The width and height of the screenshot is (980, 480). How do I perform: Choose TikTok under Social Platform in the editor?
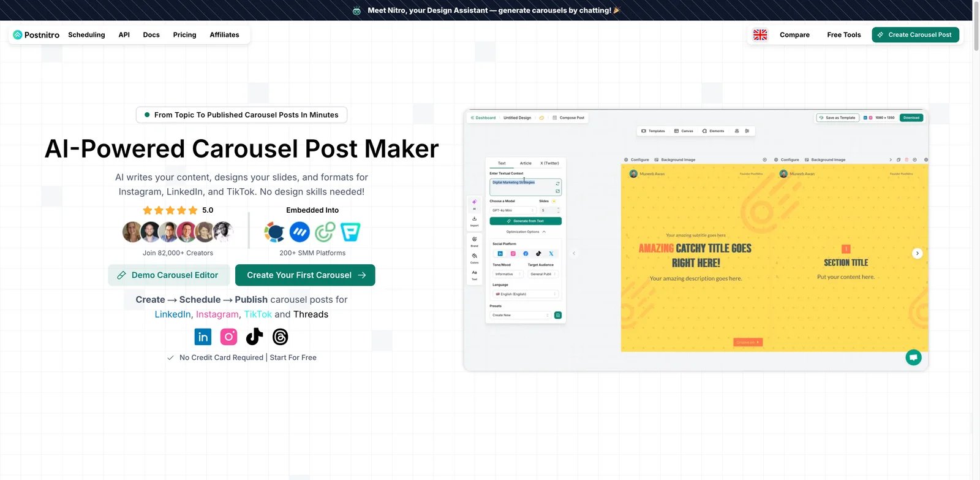pyautogui.click(x=538, y=253)
